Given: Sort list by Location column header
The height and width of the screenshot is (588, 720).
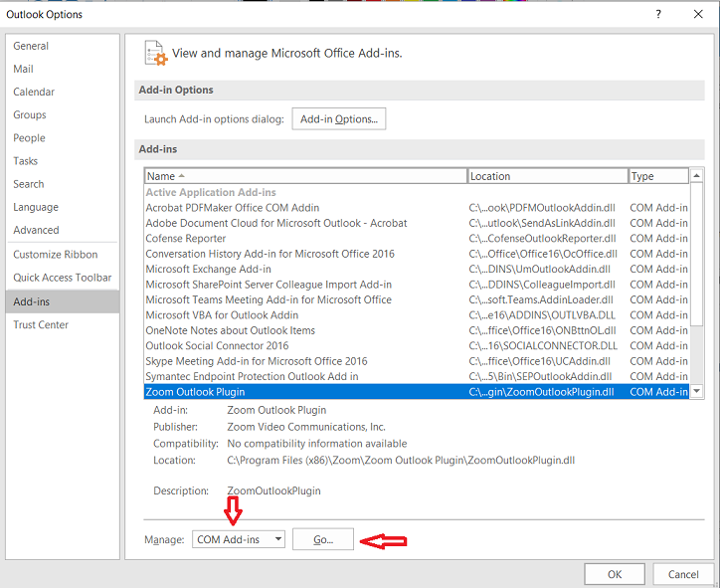Looking at the screenshot, I should (x=547, y=176).
